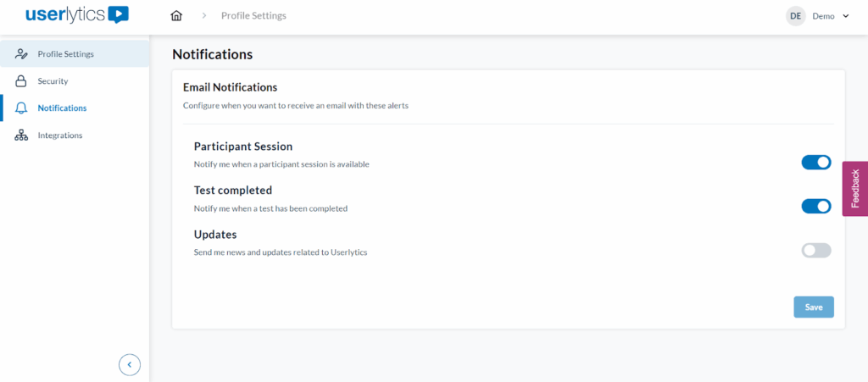Open Profile Settings in the sidebar
Viewport: 868px width, 382px height.
click(65, 54)
